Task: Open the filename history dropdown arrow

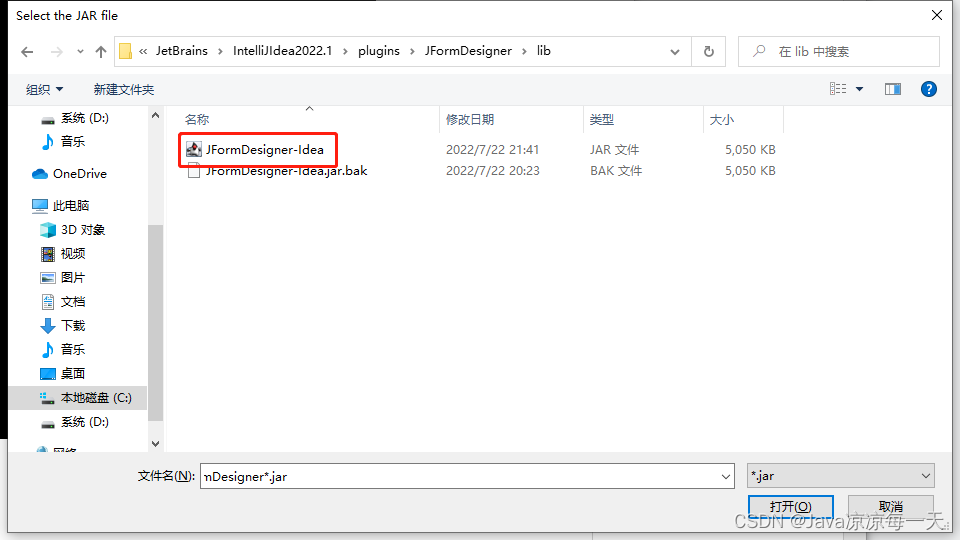Action: (726, 476)
